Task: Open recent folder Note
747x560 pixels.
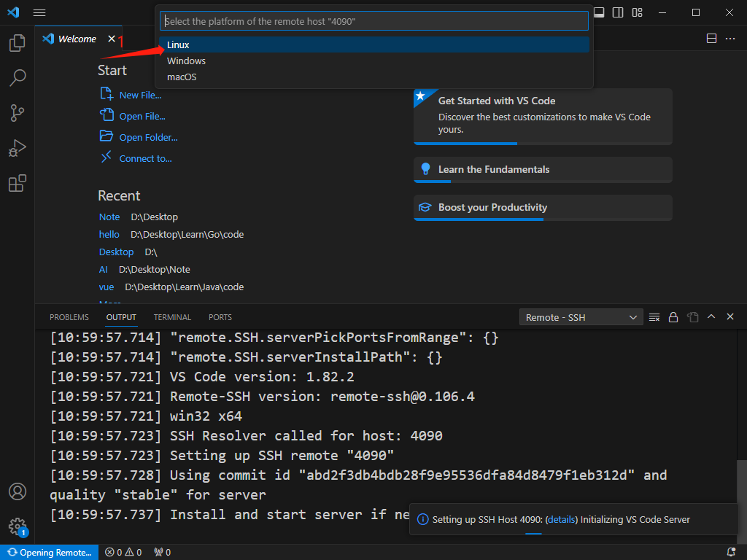Action: tap(109, 217)
